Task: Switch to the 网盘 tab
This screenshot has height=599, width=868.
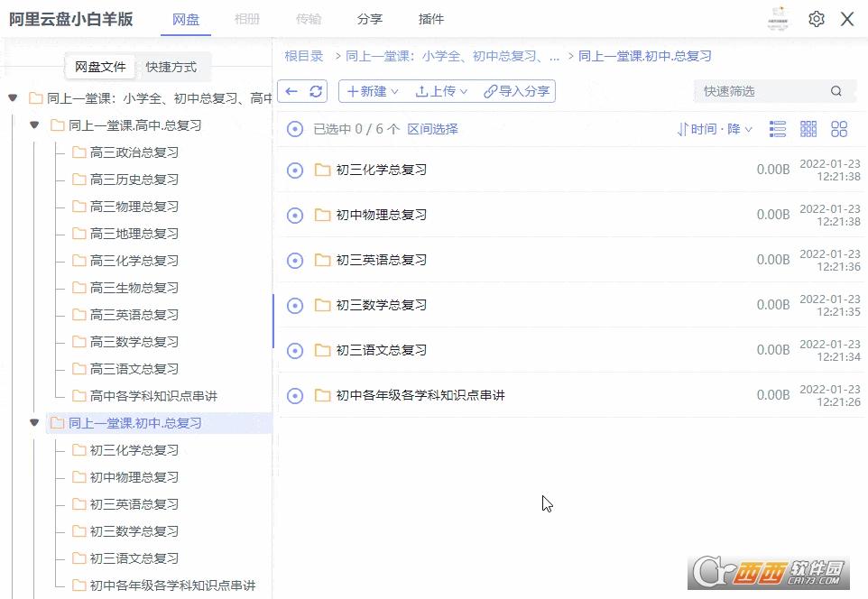Action: click(x=186, y=19)
